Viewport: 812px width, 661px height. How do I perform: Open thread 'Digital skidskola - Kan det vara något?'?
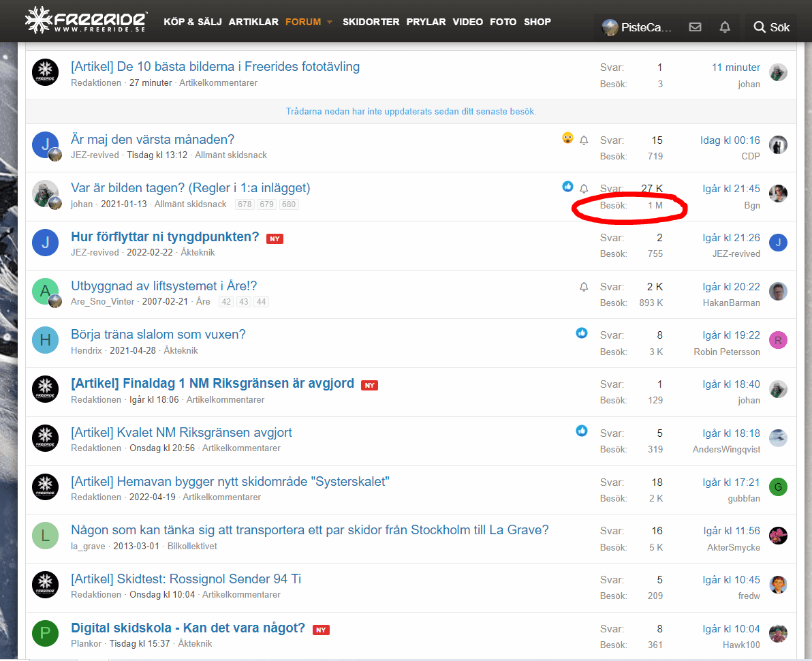pyautogui.click(x=188, y=628)
